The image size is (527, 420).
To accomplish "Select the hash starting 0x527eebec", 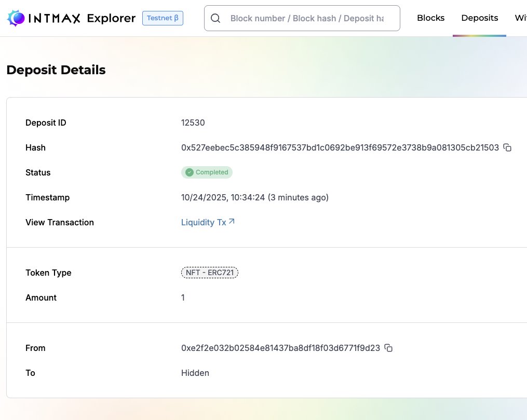I will click(340, 147).
